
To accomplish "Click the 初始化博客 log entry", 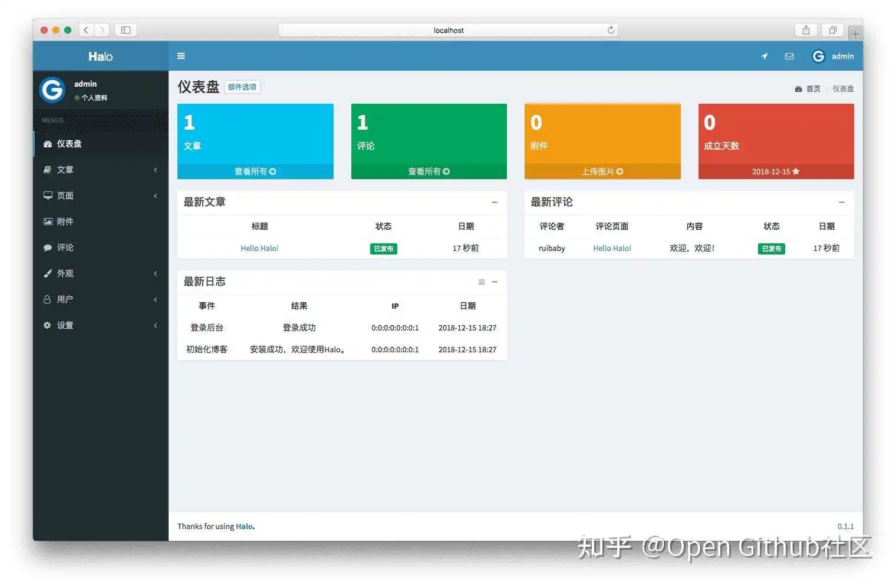I will point(207,349).
